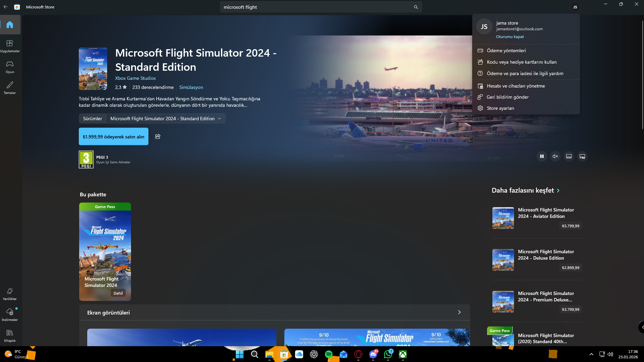Open the Game Pass Microsoft Flight Simulator 2024 card

[105, 252]
